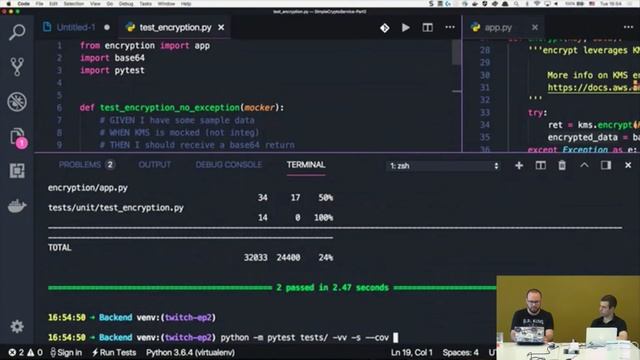Click the errors and warnings status bar indicator
The image size is (640, 360).
click(x=25, y=352)
